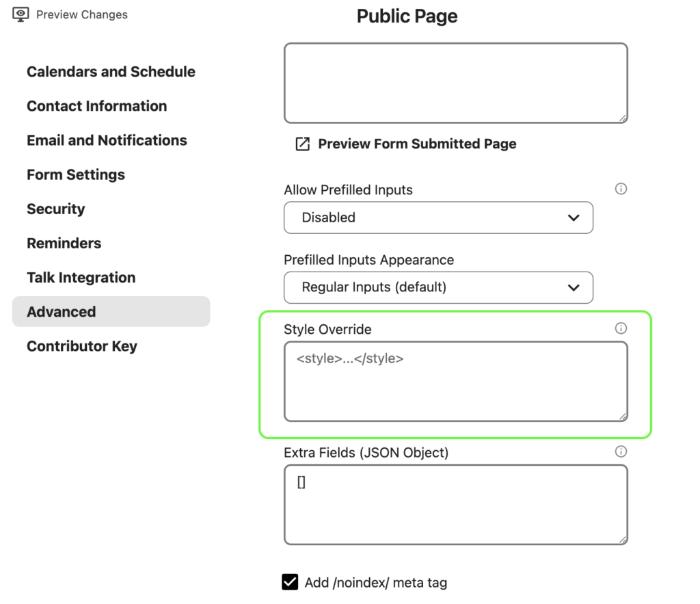700x604 pixels.
Task: Open Calendars and Schedule section
Action: 111,71
